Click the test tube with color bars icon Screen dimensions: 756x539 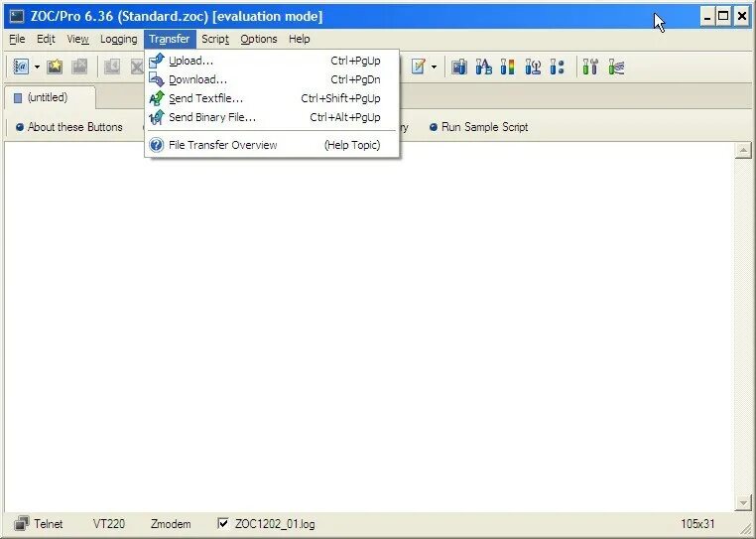507,67
